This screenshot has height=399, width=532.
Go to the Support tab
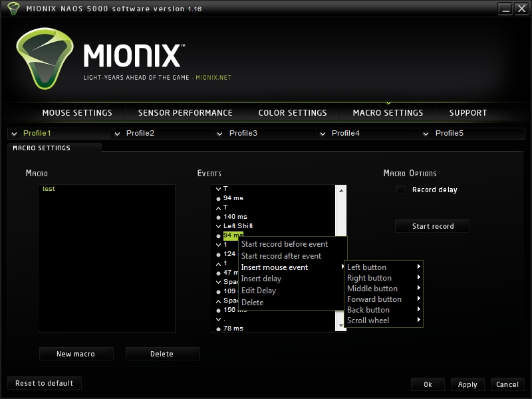point(468,112)
